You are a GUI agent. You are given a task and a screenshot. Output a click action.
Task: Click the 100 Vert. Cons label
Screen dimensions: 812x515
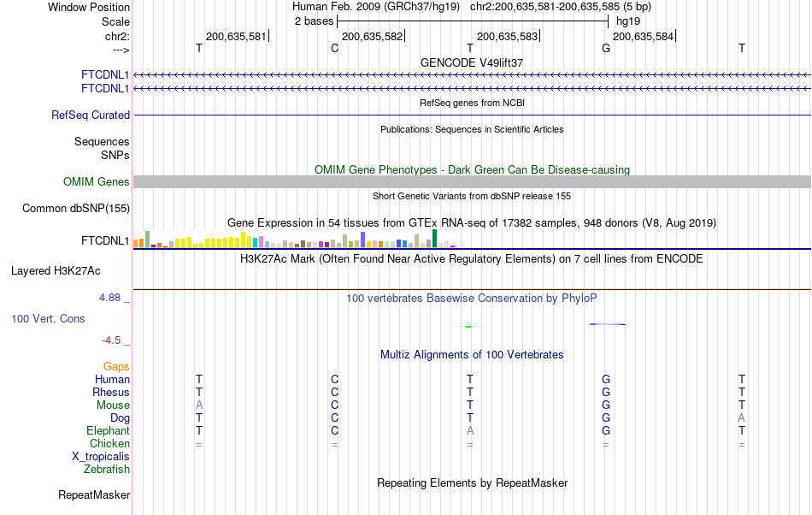[48, 318]
